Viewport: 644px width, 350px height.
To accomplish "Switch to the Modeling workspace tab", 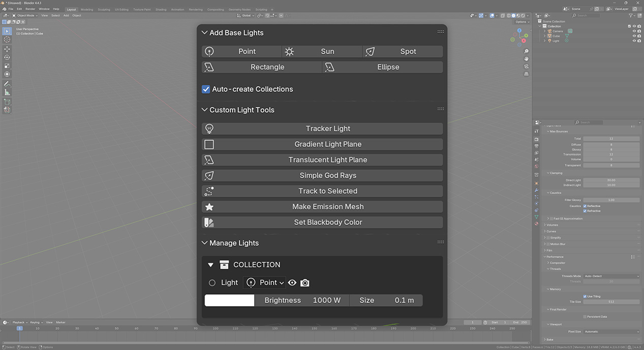I will pos(87,9).
